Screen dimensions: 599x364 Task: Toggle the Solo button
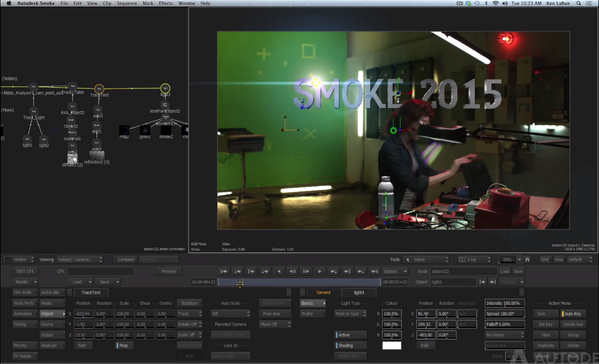[545, 314]
